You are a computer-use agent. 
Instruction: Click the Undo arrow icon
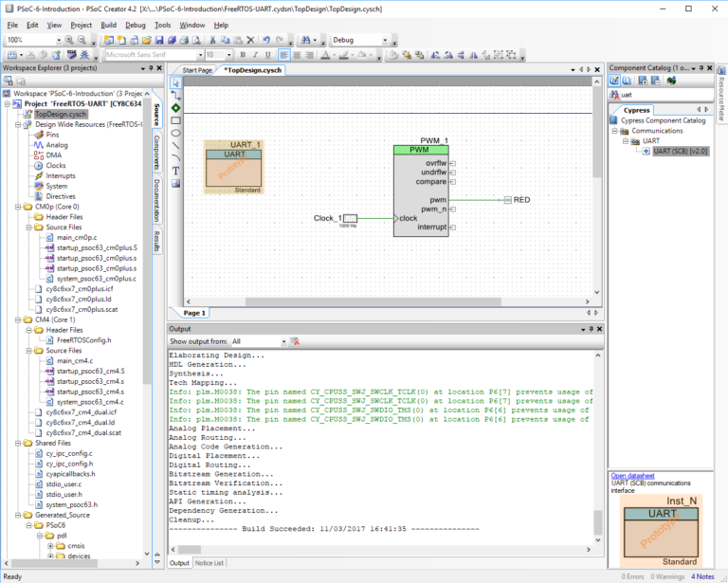click(x=266, y=41)
